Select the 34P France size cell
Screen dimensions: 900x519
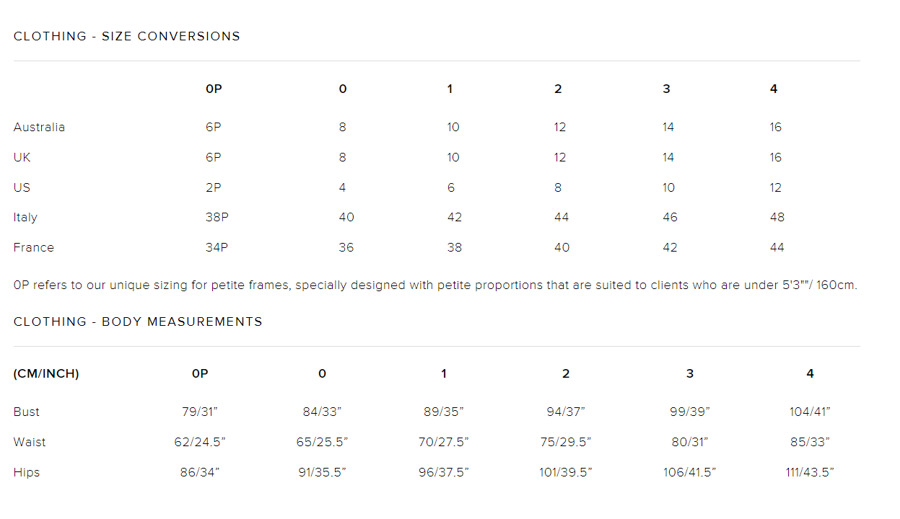[x=217, y=247]
